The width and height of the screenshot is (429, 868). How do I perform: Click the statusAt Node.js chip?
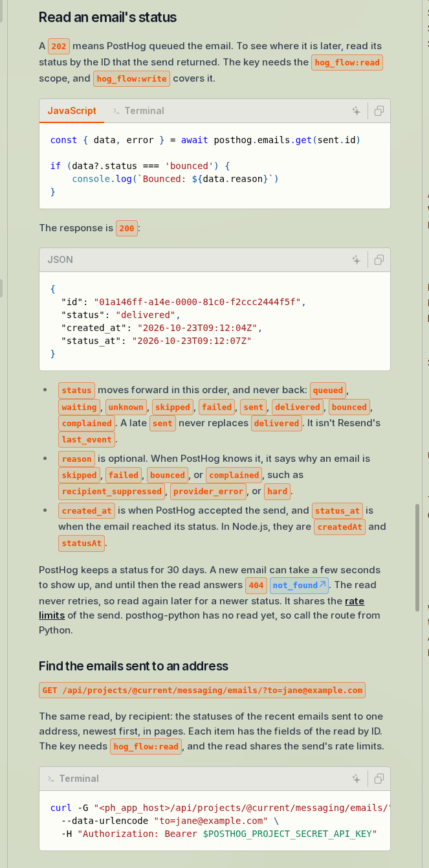[82, 543]
